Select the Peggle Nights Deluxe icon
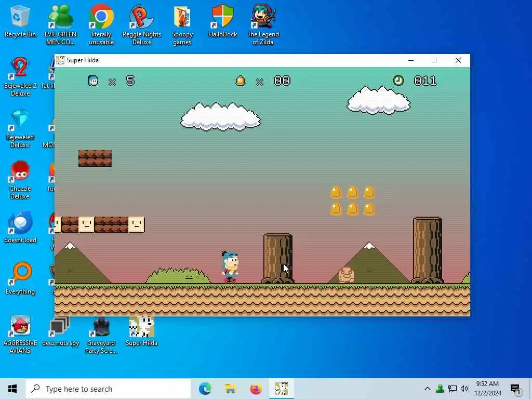 (141, 25)
